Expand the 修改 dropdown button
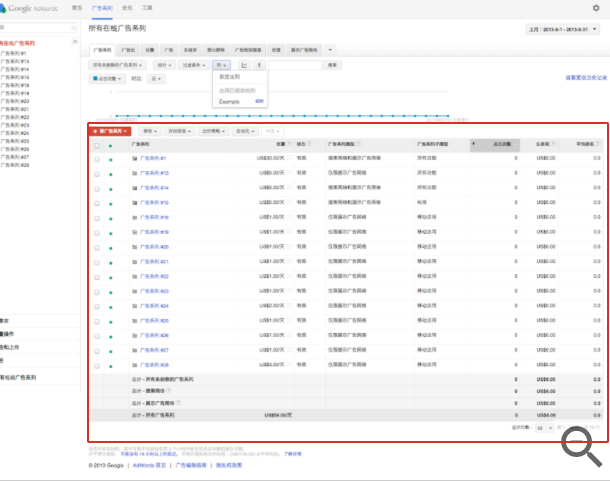Viewport: 610px width, 481px height. tap(148, 131)
